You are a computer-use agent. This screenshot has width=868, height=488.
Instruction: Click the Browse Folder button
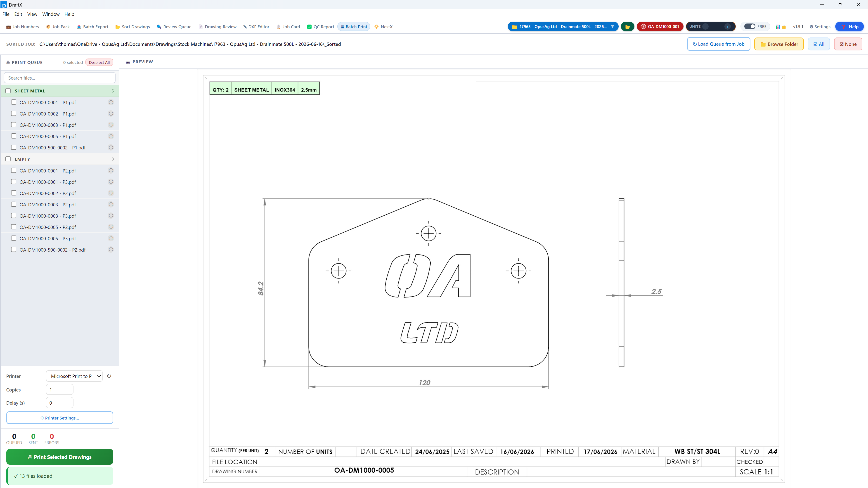point(779,44)
